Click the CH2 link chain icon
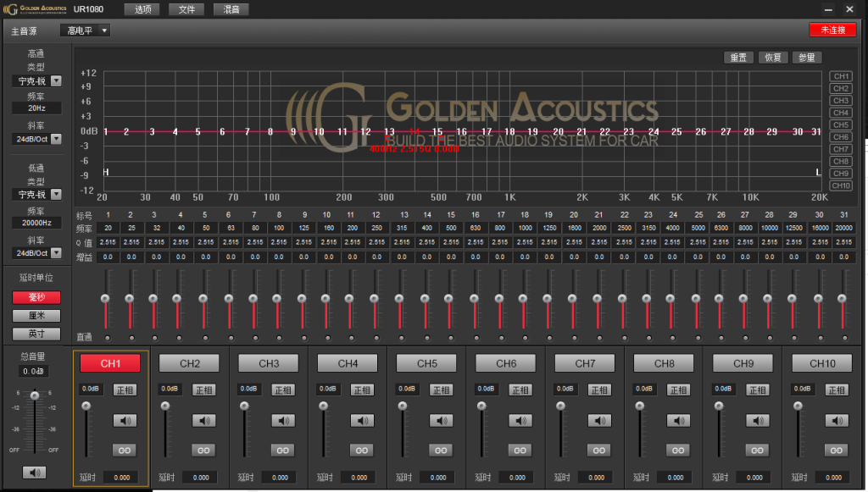Viewport: 868px width, 492px height. coord(203,451)
